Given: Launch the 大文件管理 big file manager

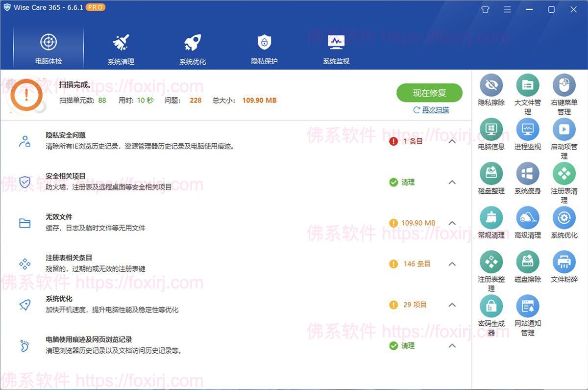Looking at the screenshot, I should point(527,87).
